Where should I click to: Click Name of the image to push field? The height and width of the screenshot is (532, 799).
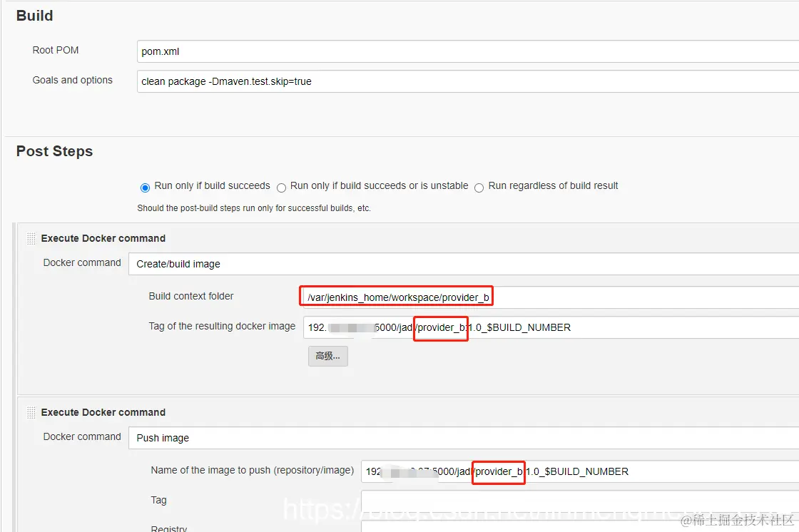tap(580, 471)
